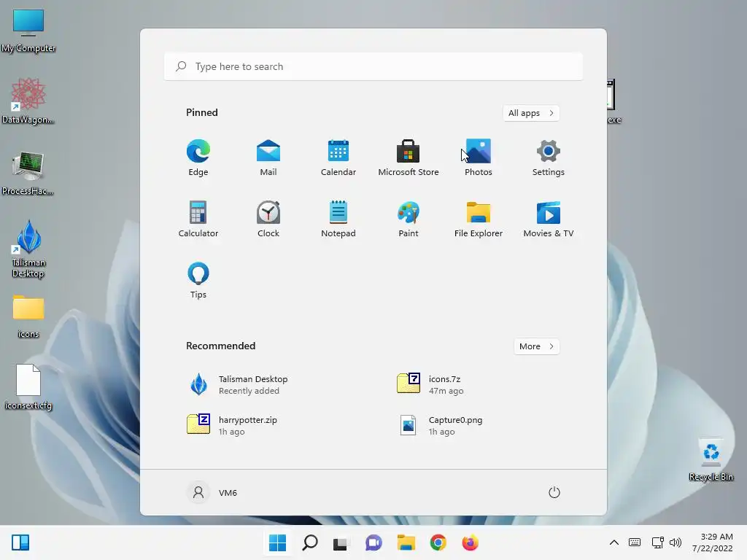747x560 pixels.
Task: Click the volume speaker tray icon
Action: tap(675, 542)
